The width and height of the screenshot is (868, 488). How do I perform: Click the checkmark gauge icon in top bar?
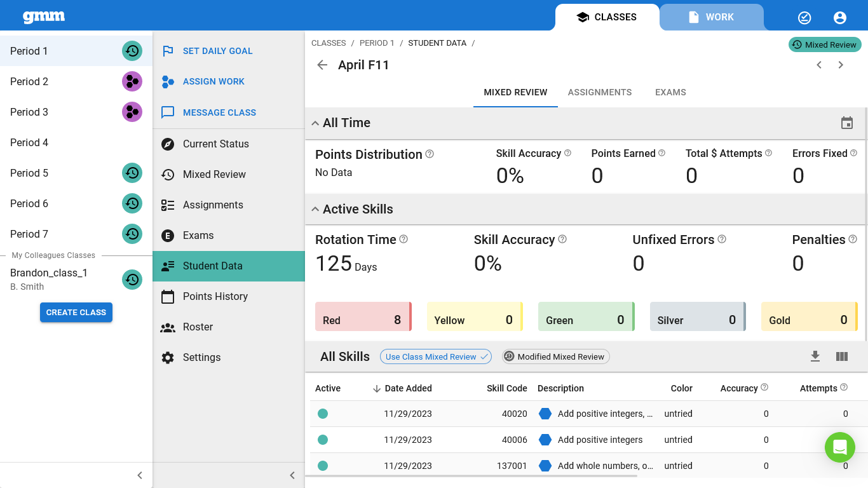tap(804, 18)
